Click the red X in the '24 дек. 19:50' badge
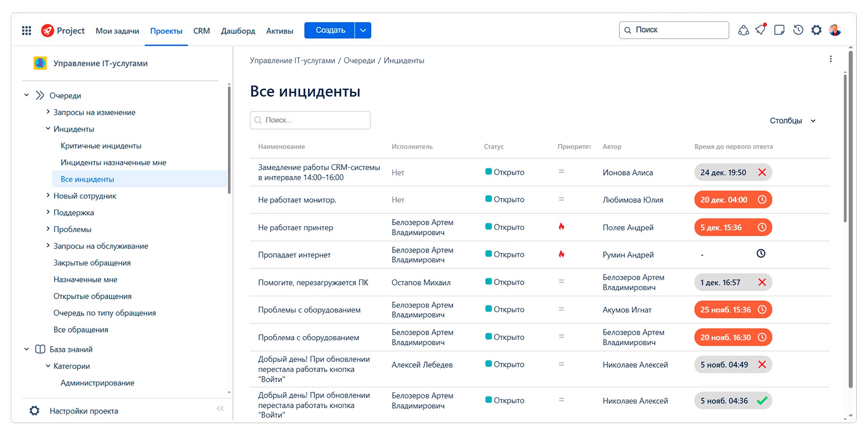Screen dimensions: 868x433 763,172
